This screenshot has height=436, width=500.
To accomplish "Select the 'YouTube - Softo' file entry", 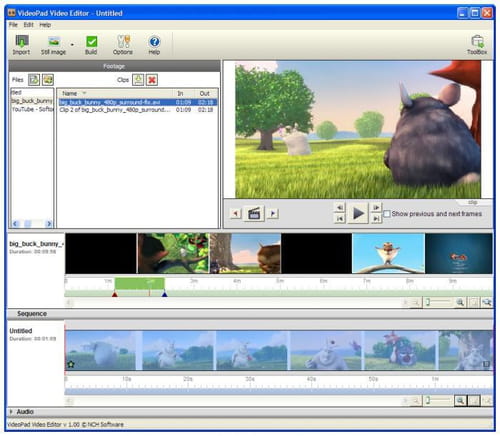I will pos(32,109).
